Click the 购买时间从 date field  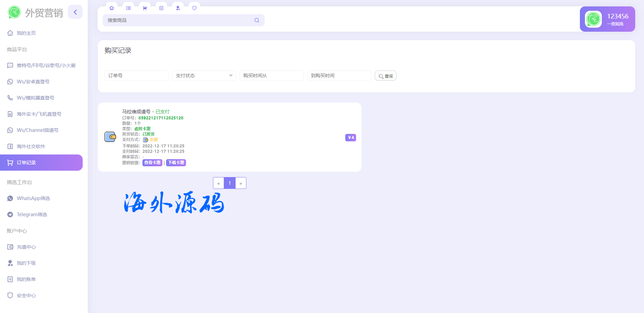pyautogui.click(x=271, y=76)
